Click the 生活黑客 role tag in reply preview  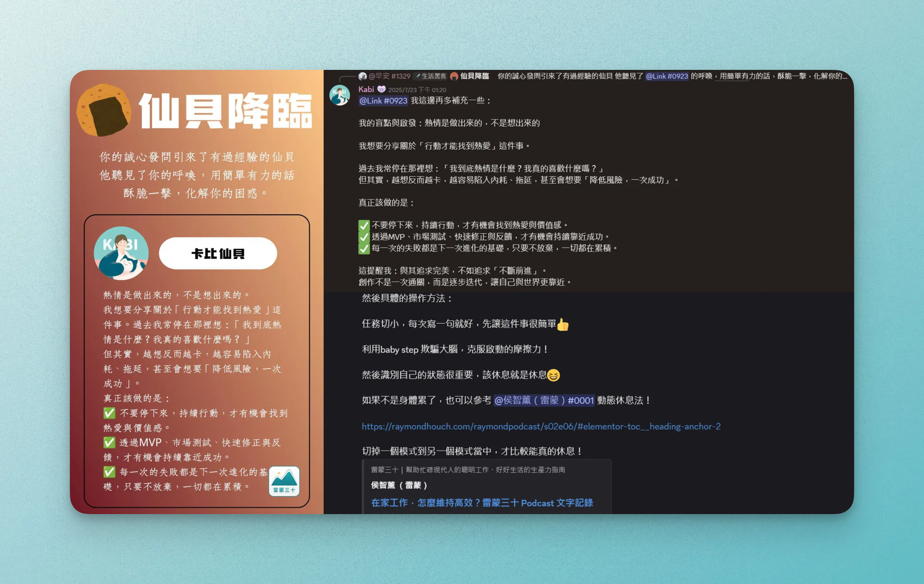click(x=431, y=76)
